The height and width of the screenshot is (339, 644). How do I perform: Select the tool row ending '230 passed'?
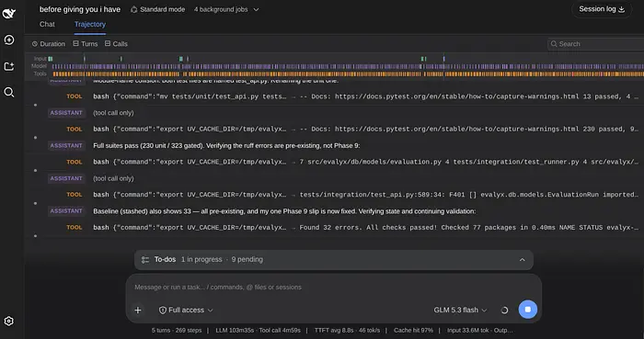click(x=344, y=130)
